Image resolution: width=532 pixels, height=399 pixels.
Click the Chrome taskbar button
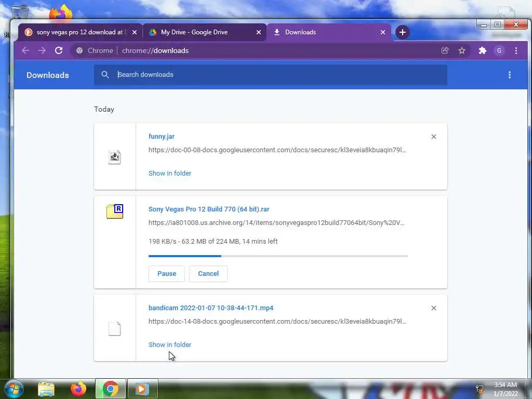110,389
